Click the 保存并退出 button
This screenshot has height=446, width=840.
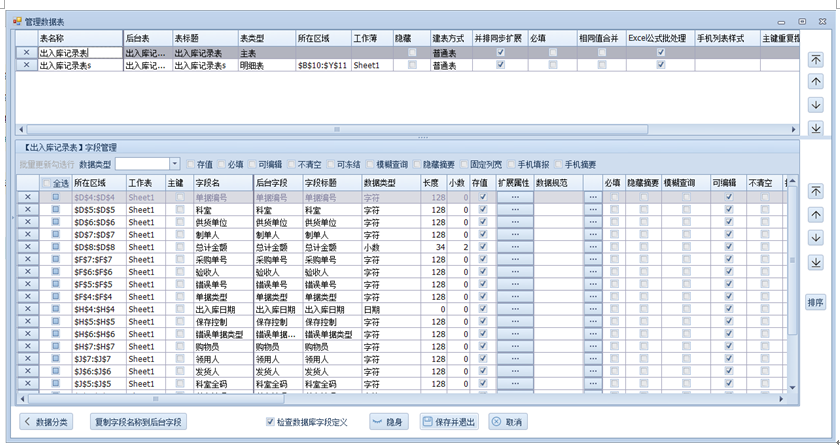pos(449,422)
